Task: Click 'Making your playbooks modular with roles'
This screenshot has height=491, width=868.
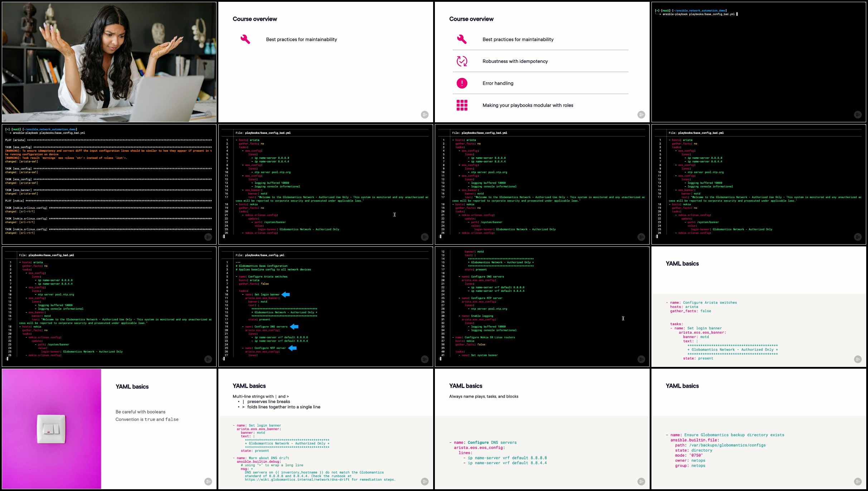Action: (528, 105)
